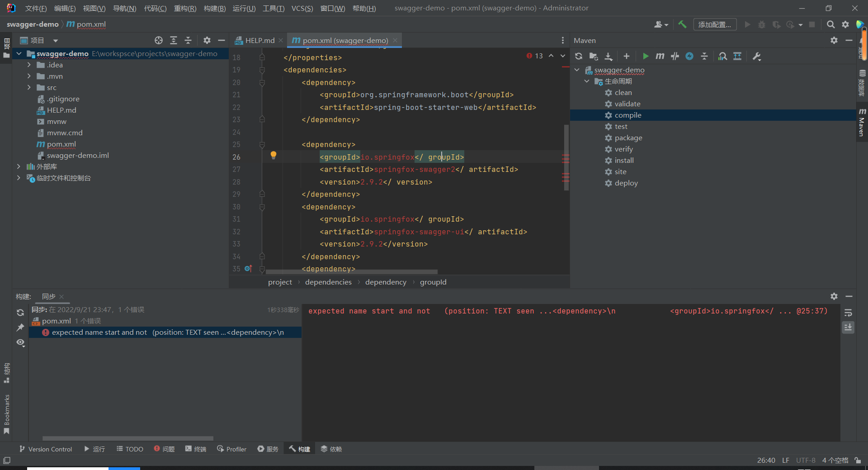Expand external libraries node
The height and width of the screenshot is (470, 868).
pyautogui.click(x=19, y=166)
